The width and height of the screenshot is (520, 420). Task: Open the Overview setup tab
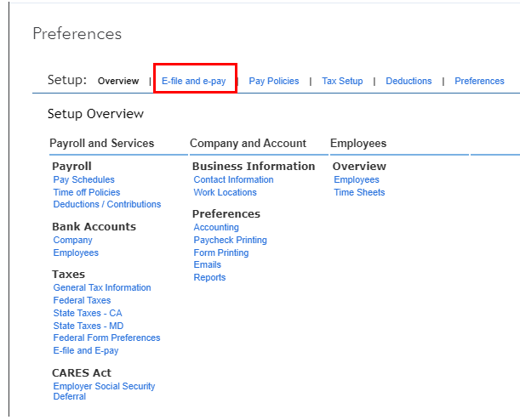point(118,82)
